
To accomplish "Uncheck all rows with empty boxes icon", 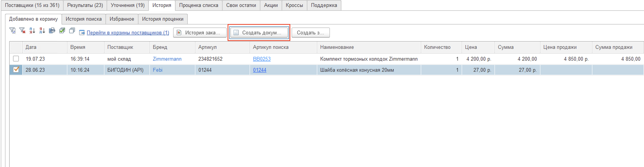I will coord(72,31).
